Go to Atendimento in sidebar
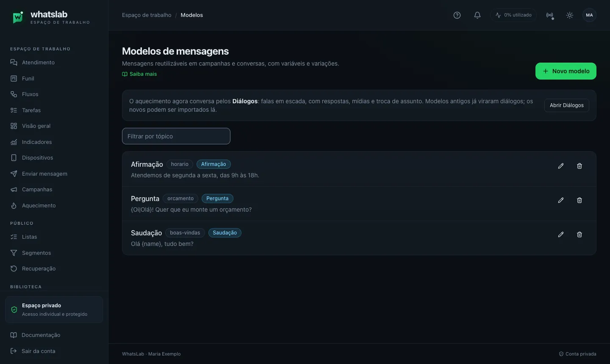 (54, 63)
